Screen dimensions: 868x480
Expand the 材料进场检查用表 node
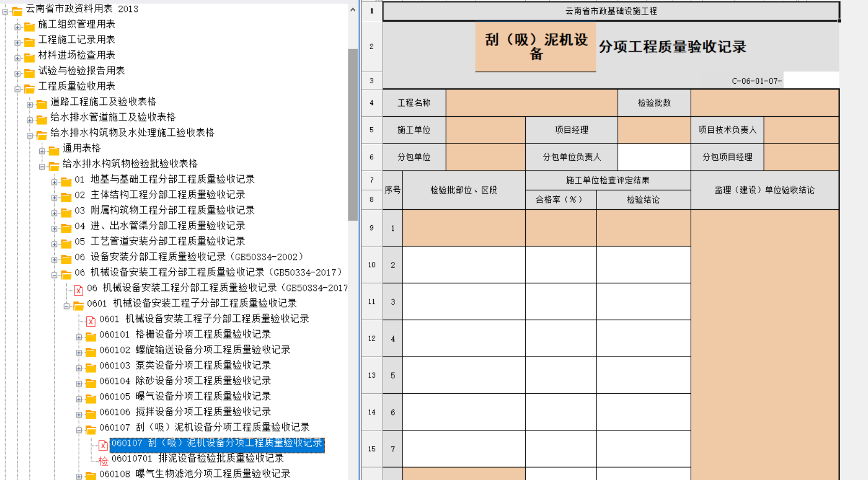[x=17, y=58]
